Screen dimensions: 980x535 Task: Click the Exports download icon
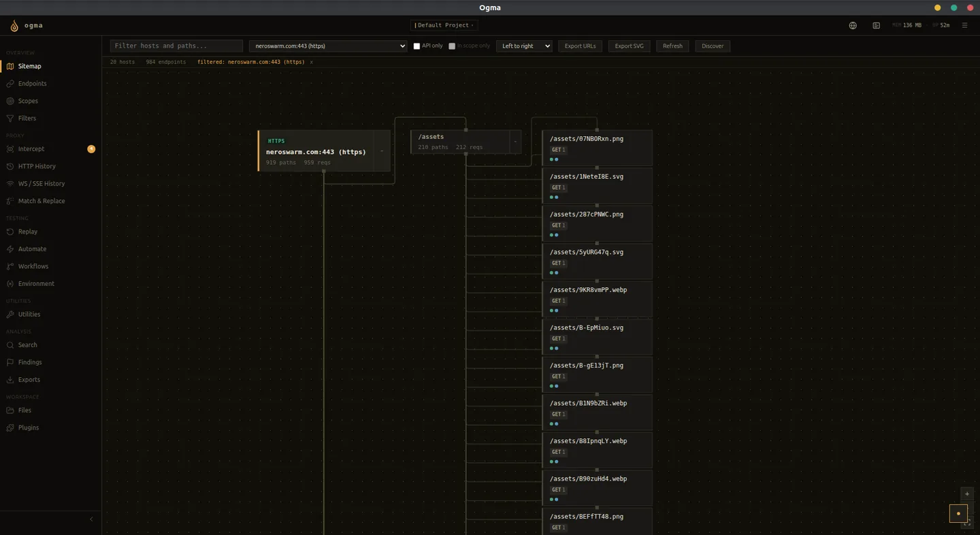(x=10, y=380)
